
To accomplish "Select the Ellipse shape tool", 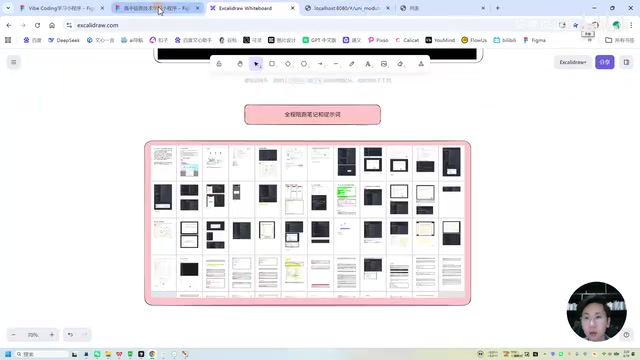I will [x=304, y=64].
